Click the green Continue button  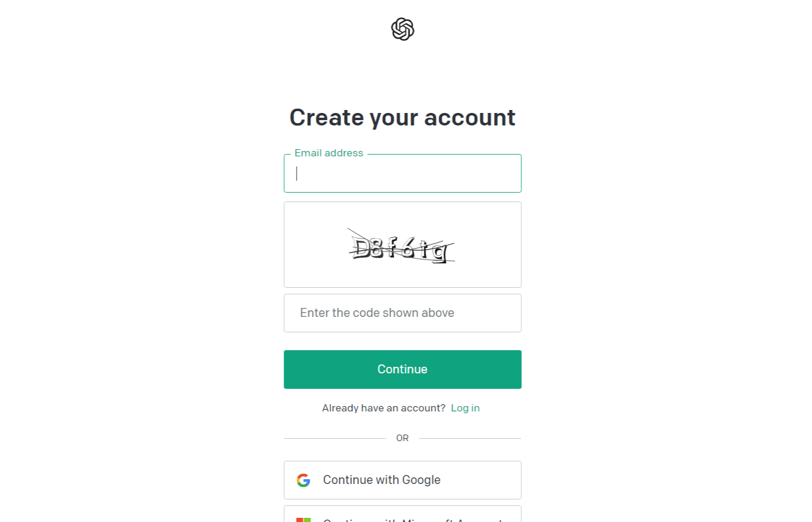[402, 369]
